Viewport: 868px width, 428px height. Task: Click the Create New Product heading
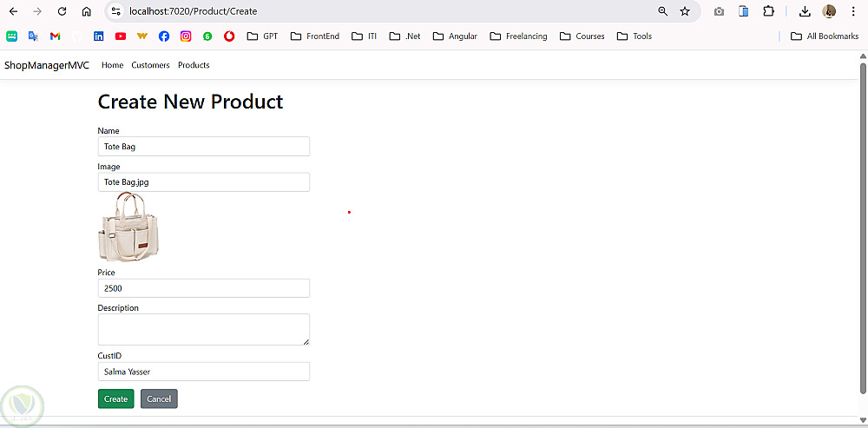190,102
